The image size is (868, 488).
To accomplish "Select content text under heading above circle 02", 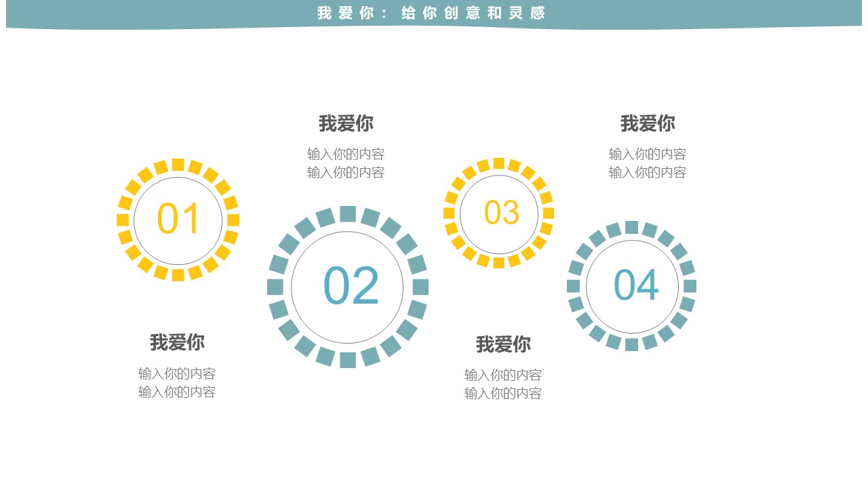I will [x=346, y=163].
